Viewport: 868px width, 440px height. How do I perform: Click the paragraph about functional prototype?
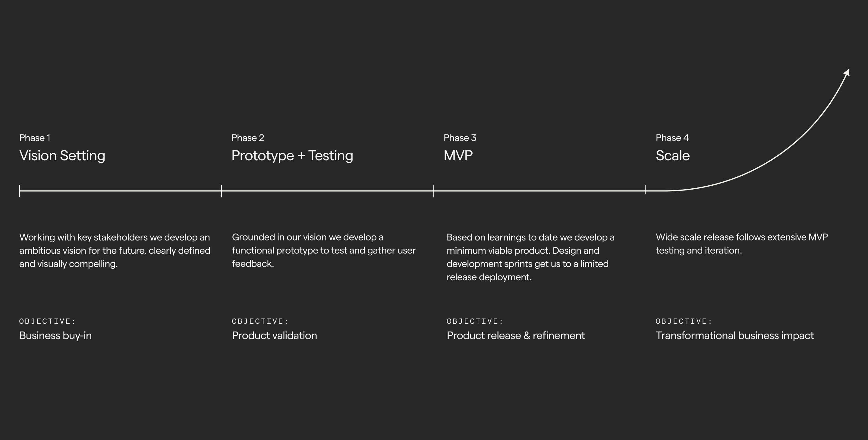click(x=324, y=251)
